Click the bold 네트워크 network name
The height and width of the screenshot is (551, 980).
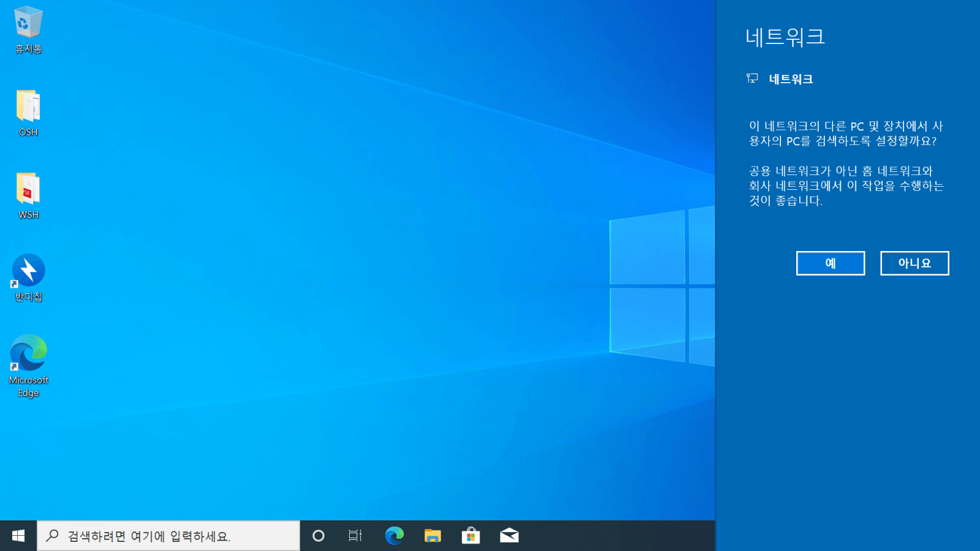tap(791, 79)
